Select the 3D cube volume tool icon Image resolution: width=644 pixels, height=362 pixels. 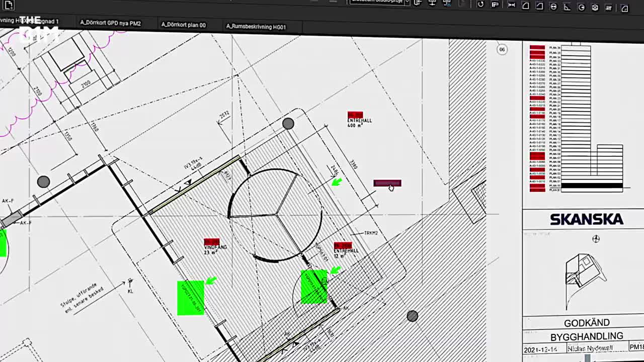pyautogui.click(x=595, y=8)
